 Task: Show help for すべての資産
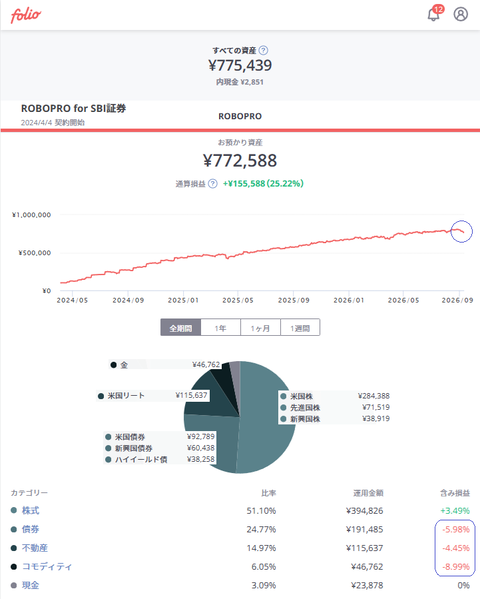pos(263,50)
